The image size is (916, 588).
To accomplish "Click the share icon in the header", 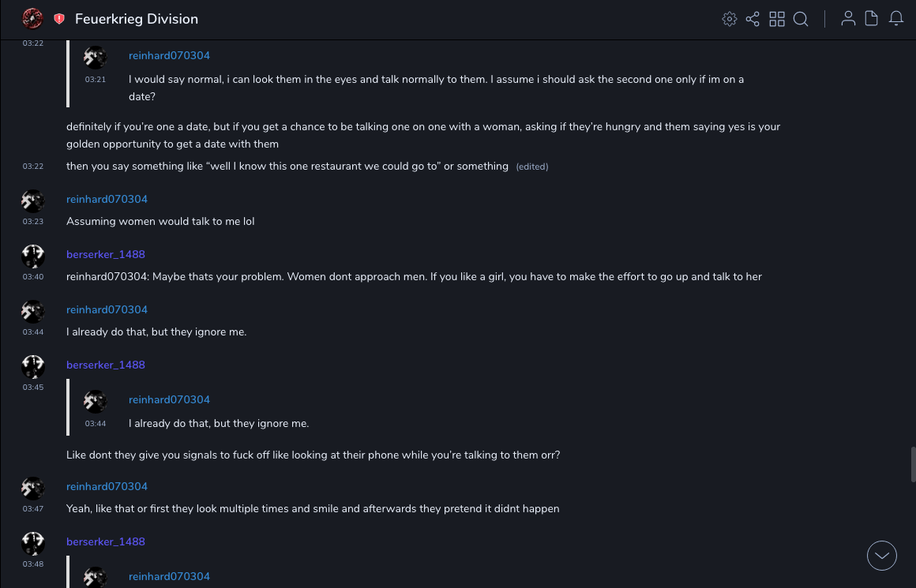I will [x=753, y=19].
